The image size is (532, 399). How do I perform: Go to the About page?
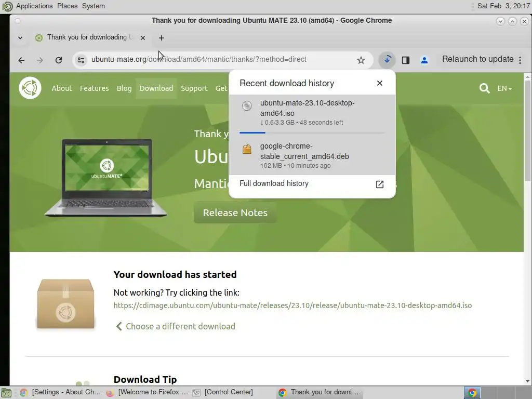62,88
